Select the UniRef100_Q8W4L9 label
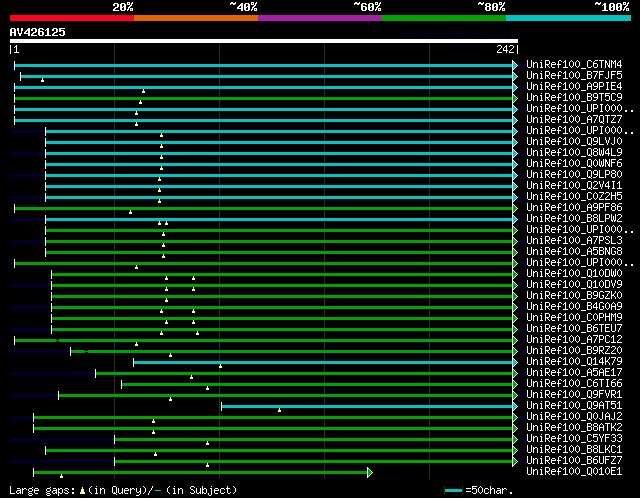Image resolution: width=640 pixels, height=498 pixels. click(x=574, y=153)
